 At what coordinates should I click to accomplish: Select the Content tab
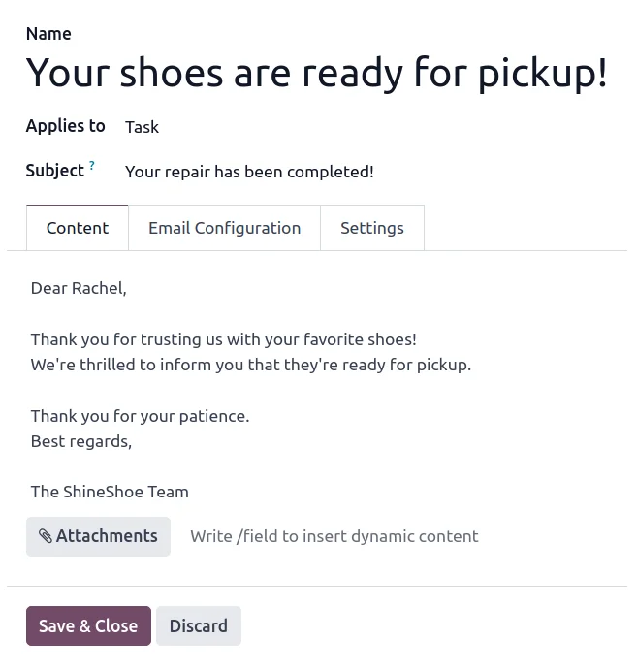(78, 228)
